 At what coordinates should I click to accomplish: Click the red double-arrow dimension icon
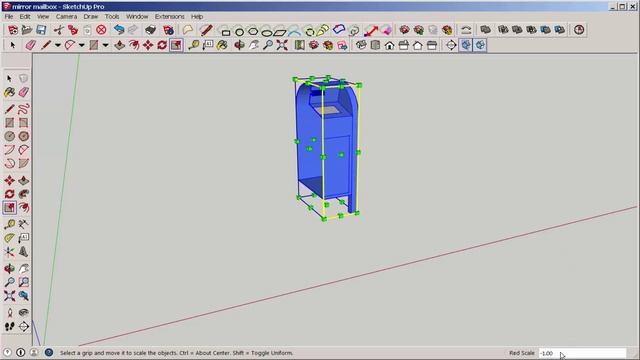371,30
